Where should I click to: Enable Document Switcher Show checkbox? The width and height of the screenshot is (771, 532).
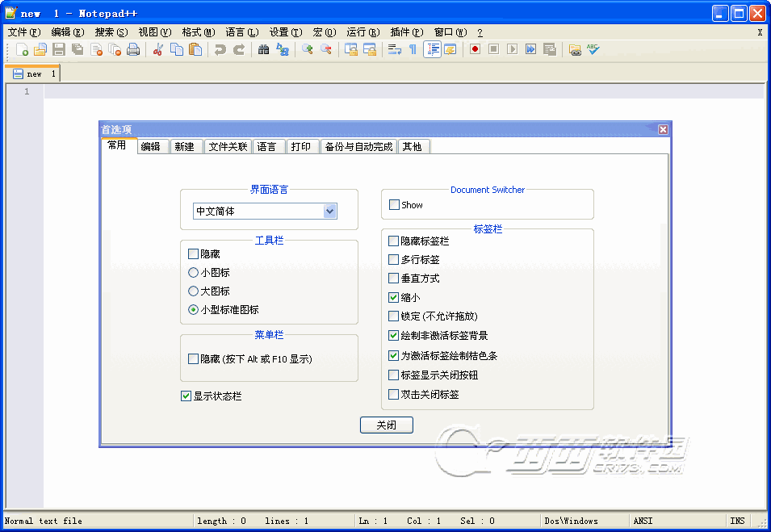coord(394,205)
